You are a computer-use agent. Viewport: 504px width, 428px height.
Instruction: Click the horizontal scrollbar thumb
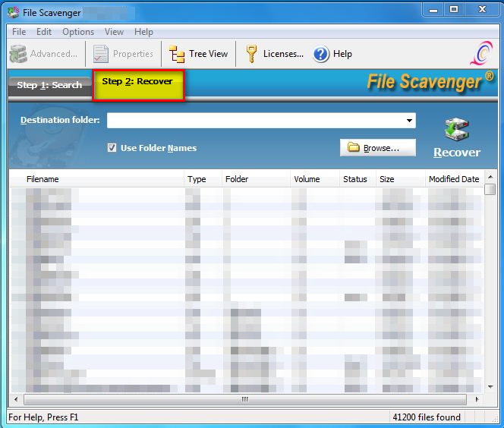pos(245,399)
